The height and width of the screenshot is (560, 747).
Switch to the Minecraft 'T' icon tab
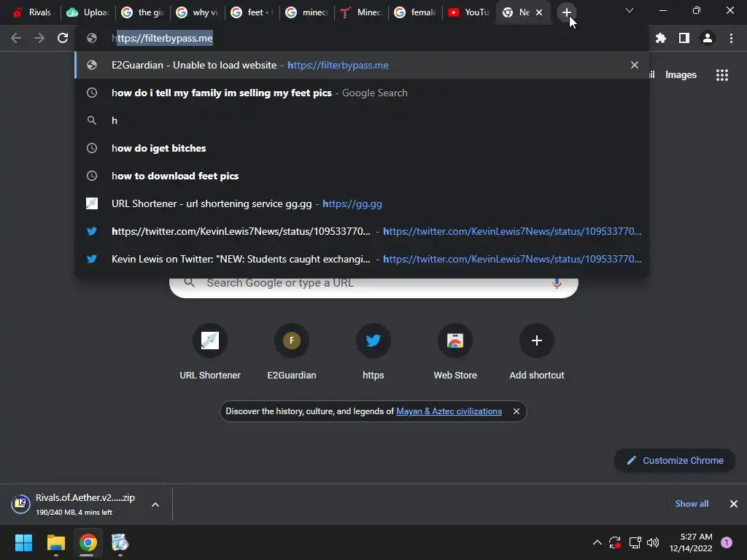click(361, 12)
